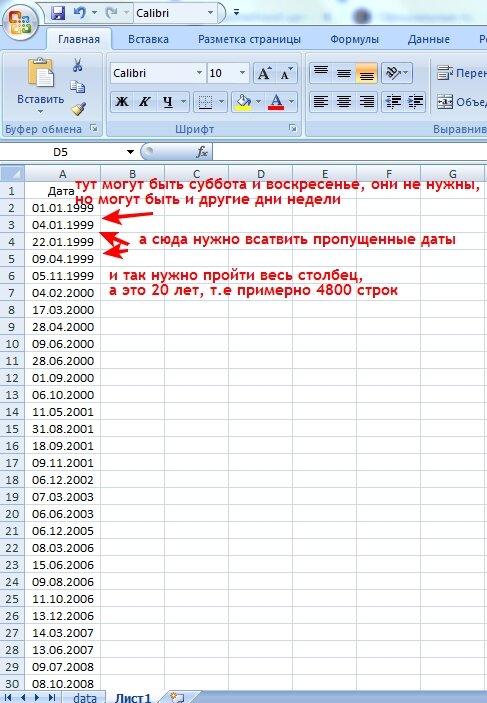Click the merge cells Объе button
This screenshot has height=703, width=487.
pos(461,102)
